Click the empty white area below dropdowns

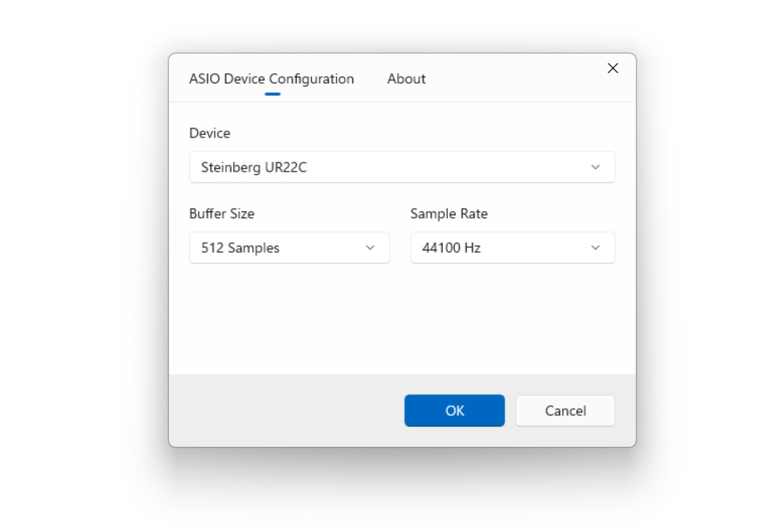pyautogui.click(x=402, y=319)
